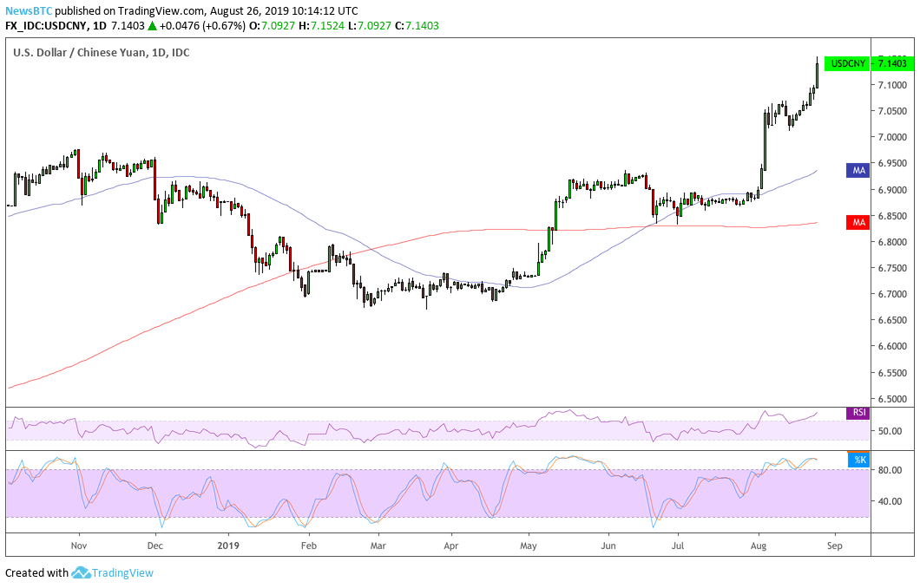Click the 2019 label on time axis
This screenshot has height=588, width=920.
point(228,546)
